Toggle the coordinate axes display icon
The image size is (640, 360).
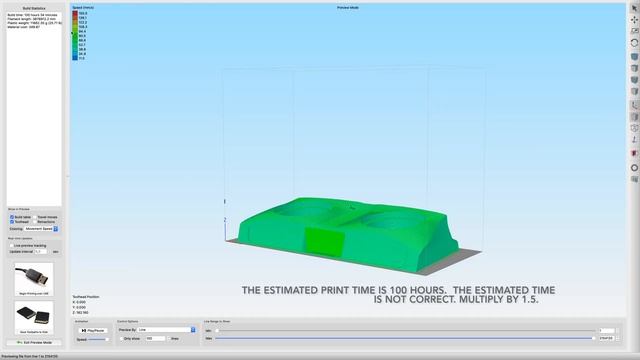(x=634, y=105)
